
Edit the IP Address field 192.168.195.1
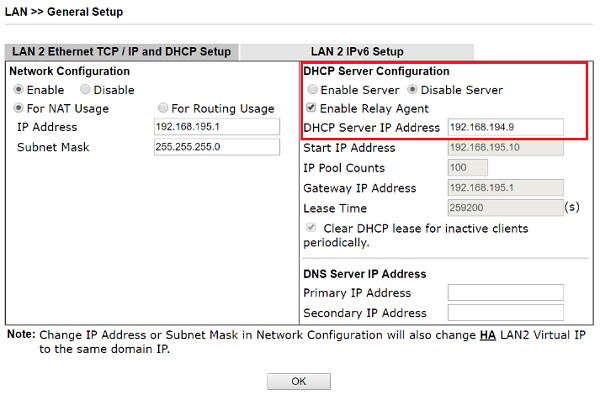pyautogui.click(x=217, y=127)
